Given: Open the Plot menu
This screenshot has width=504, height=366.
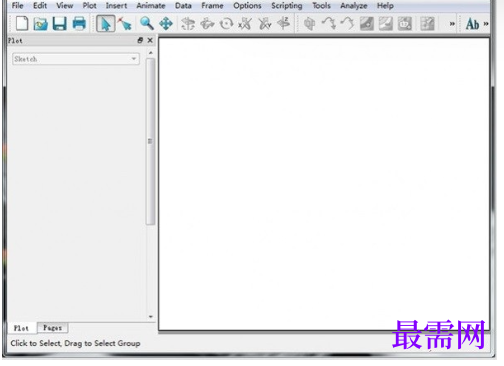Looking at the screenshot, I should [89, 6].
